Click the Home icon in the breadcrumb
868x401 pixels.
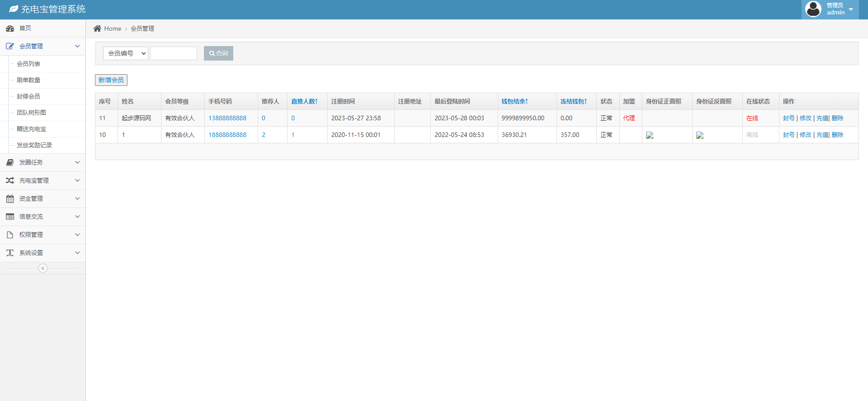97,28
